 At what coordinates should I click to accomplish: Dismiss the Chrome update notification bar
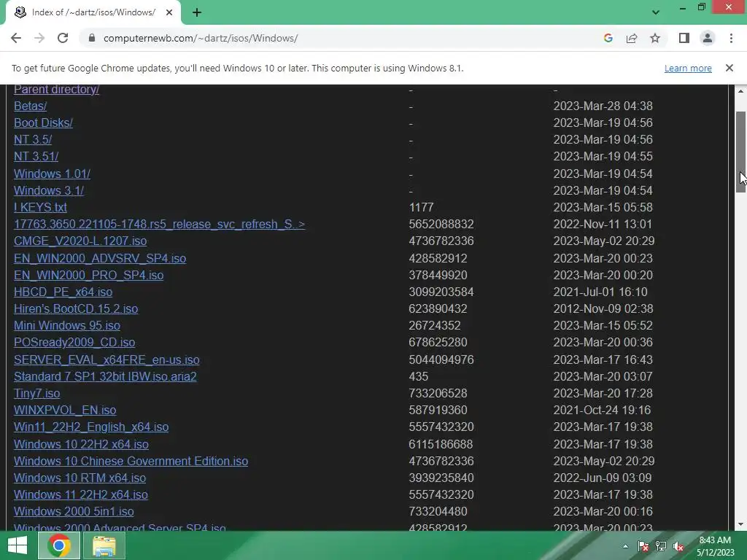(x=729, y=68)
